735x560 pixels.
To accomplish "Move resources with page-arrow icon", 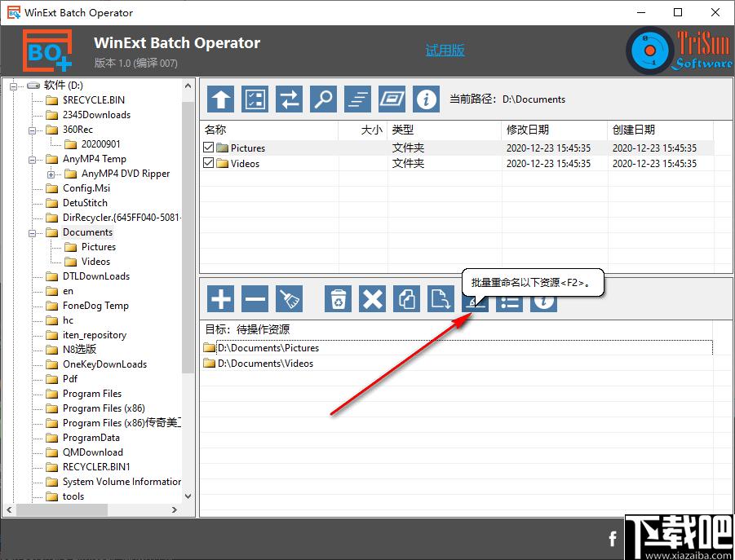I will click(x=441, y=298).
